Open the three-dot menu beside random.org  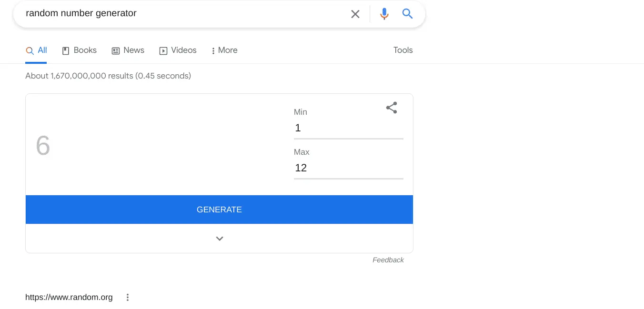click(x=127, y=297)
